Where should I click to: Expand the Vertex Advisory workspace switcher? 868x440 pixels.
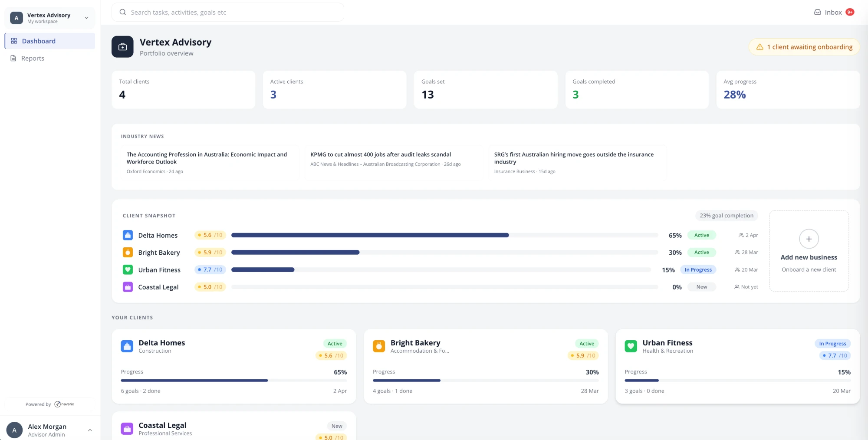coord(86,18)
